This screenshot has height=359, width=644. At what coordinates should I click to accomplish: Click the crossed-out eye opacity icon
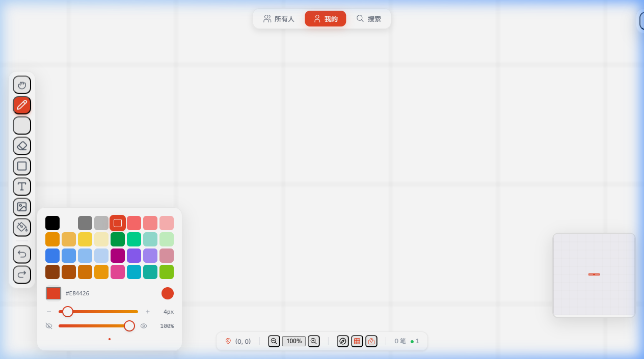pos(49,326)
